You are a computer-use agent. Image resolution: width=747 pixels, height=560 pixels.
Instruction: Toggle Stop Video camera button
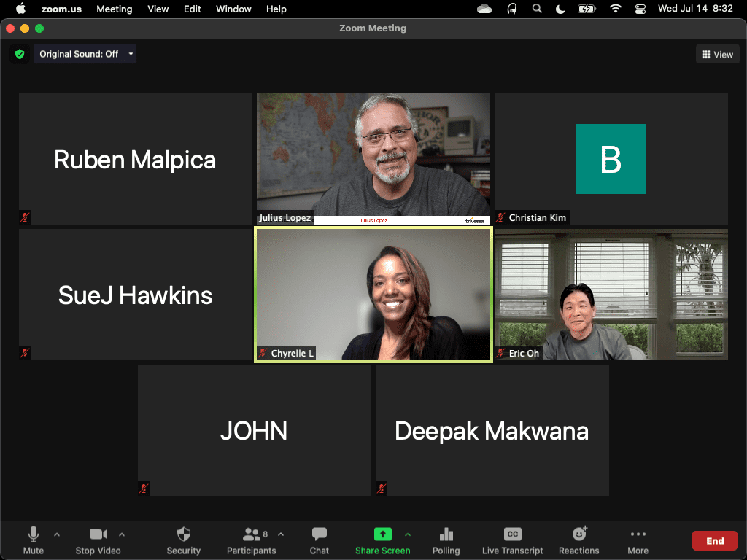point(98,540)
